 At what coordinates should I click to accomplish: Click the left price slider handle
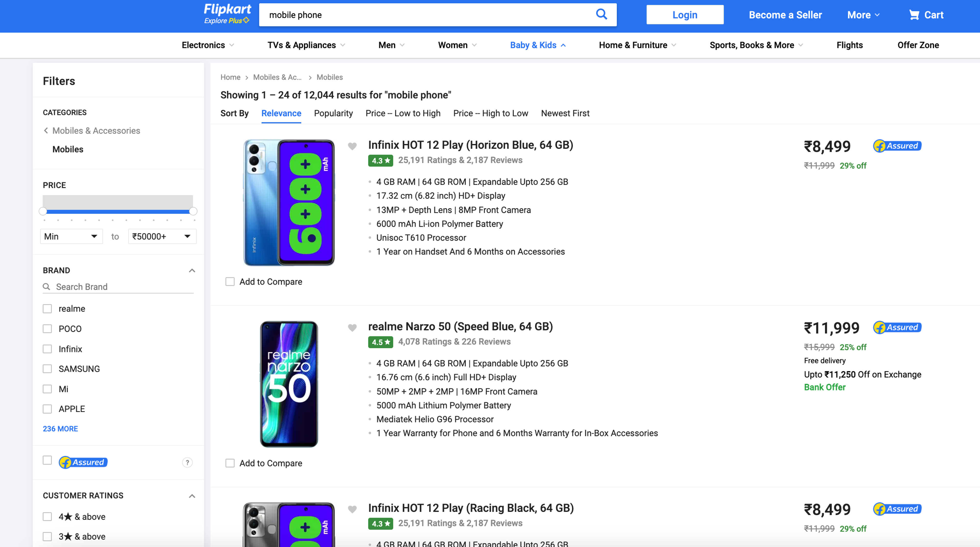tap(43, 211)
